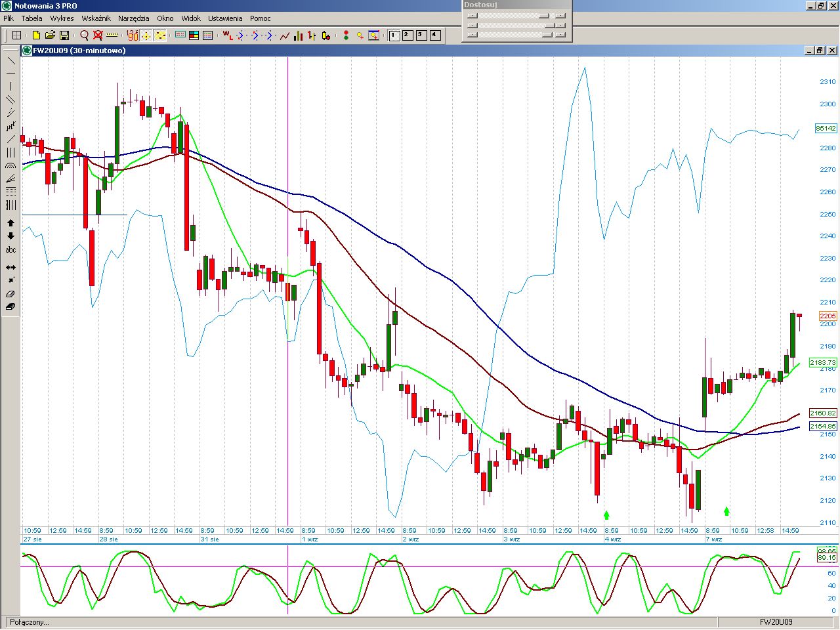Viewport: 840px width, 630px height.
Task: Click bottom slider's right arrow in Dostosuj
Action: (x=560, y=35)
